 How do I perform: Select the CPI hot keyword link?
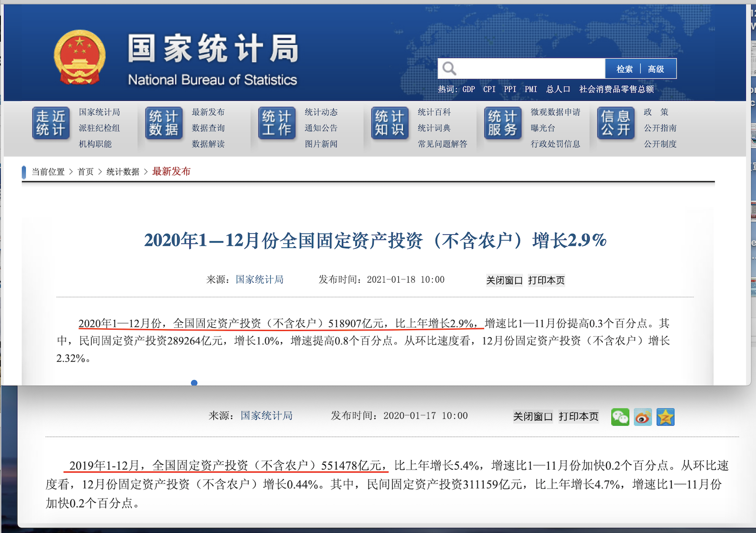(x=489, y=89)
